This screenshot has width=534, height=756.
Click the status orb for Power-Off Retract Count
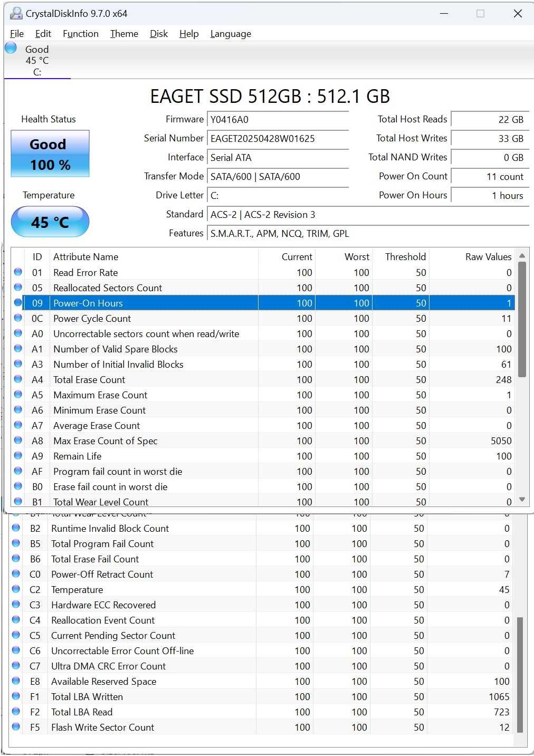pos(16,574)
